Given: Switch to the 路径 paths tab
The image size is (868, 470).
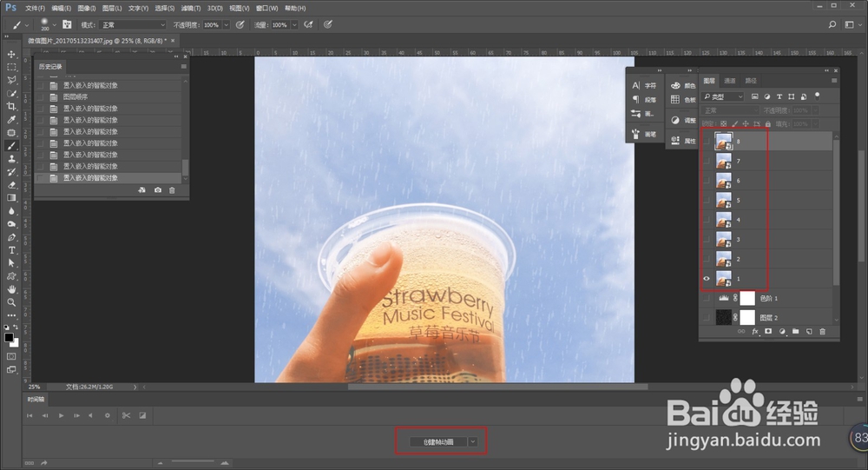Looking at the screenshot, I should 751,81.
